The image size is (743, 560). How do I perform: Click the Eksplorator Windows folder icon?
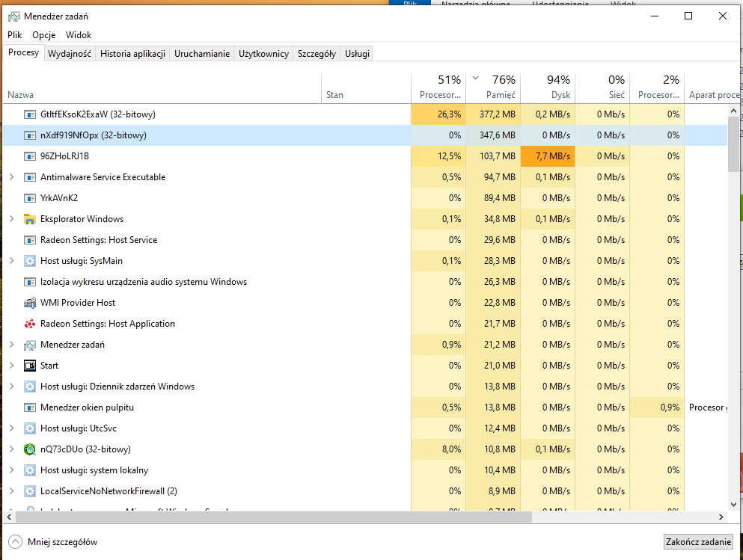[x=30, y=219]
